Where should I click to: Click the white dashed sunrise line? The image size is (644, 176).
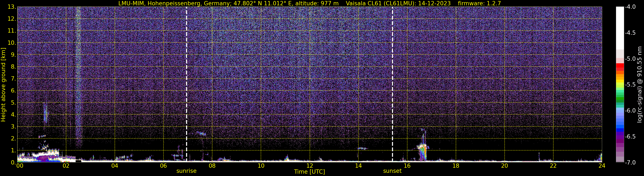pos(186,84)
